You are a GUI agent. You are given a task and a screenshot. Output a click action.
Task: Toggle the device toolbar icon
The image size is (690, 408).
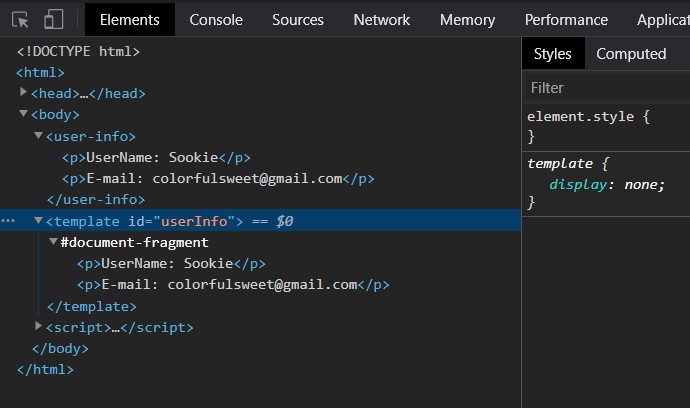point(54,19)
